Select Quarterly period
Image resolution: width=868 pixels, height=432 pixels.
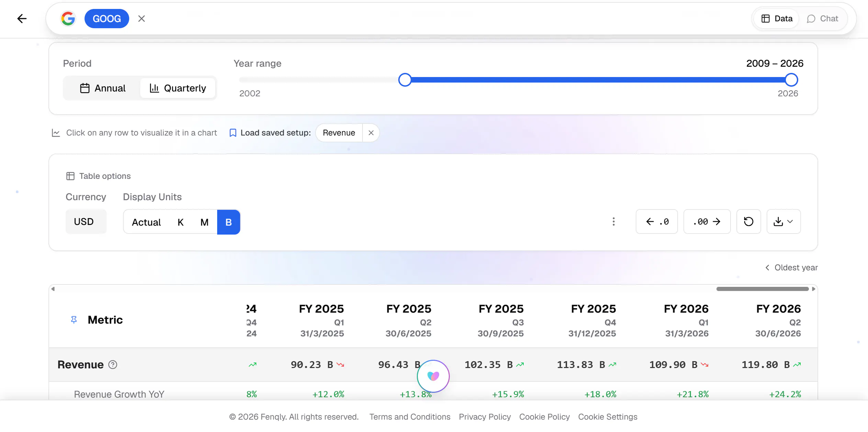pyautogui.click(x=178, y=88)
